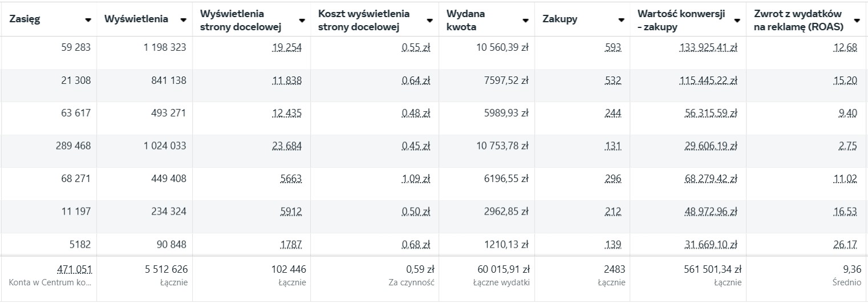Click the Zakupy column header label
Screen dimensions: 868x303
560,19
